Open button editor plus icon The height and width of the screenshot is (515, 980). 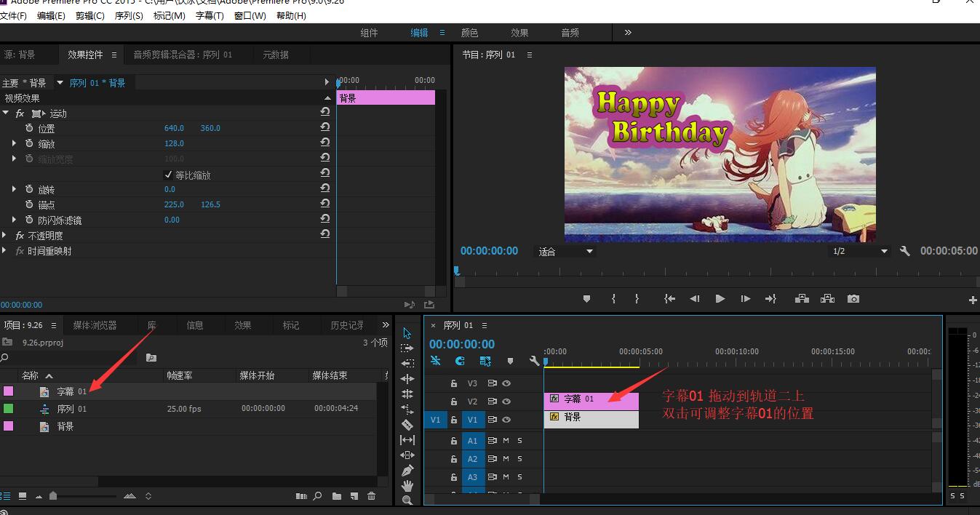pyautogui.click(x=973, y=300)
